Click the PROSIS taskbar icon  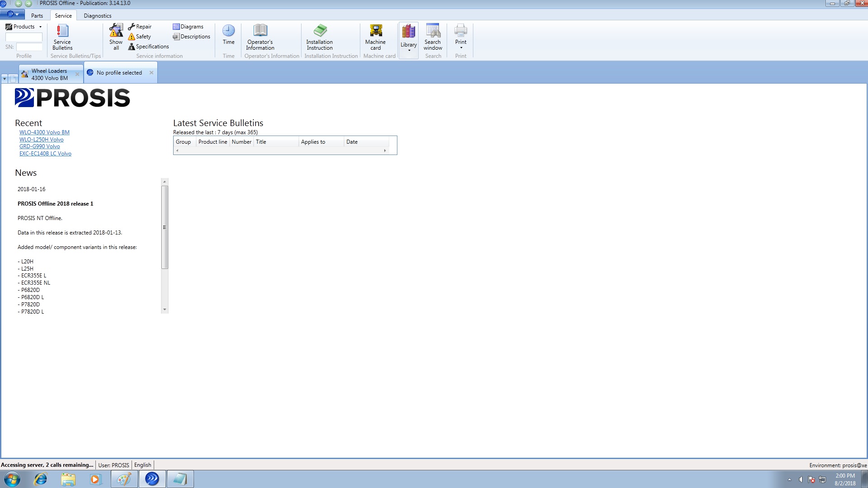click(x=152, y=479)
